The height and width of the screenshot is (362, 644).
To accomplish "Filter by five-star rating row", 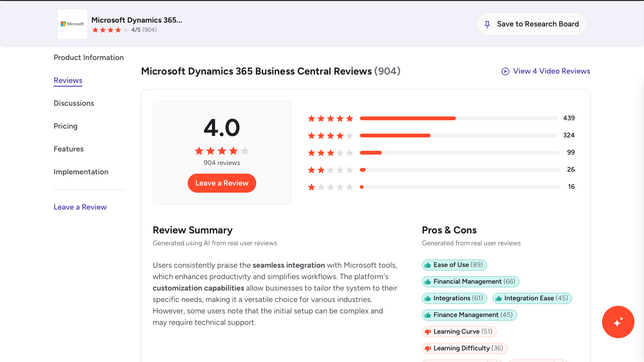I will [441, 118].
